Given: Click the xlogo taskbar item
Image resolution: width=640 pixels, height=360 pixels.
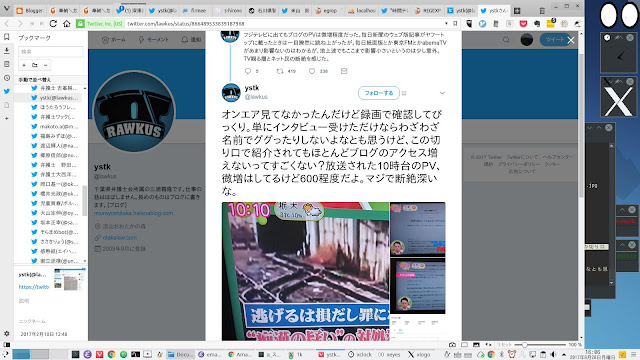Looking at the screenshot, I should point(419,354).
